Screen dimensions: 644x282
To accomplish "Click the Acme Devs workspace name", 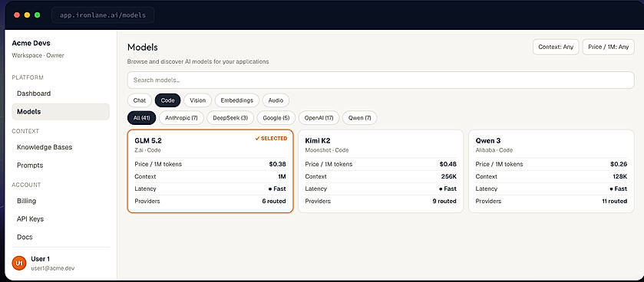I will 31,43.
